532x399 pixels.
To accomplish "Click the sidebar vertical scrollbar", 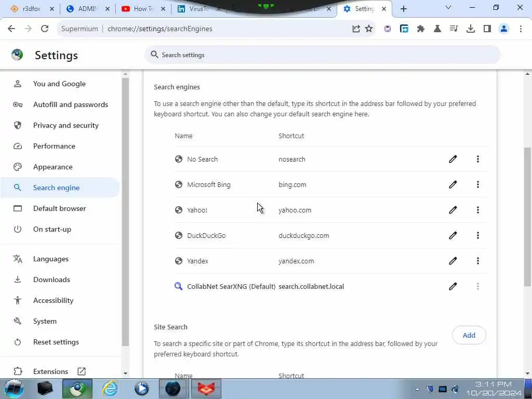I will [125, 212].
